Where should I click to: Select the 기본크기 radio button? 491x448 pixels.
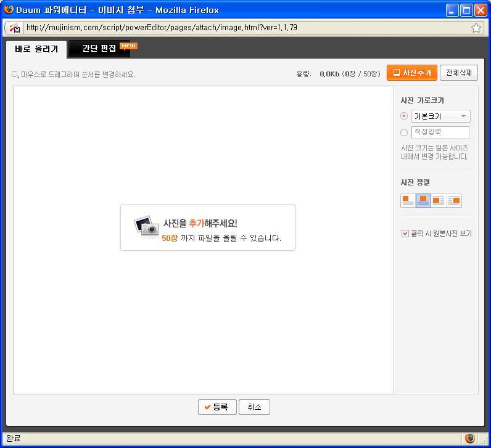point(404,116)
